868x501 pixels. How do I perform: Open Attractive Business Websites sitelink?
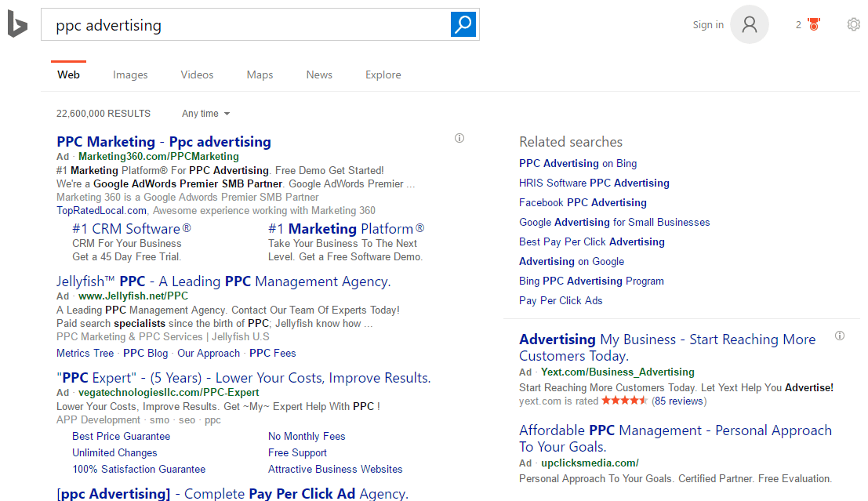click(335, 469)
